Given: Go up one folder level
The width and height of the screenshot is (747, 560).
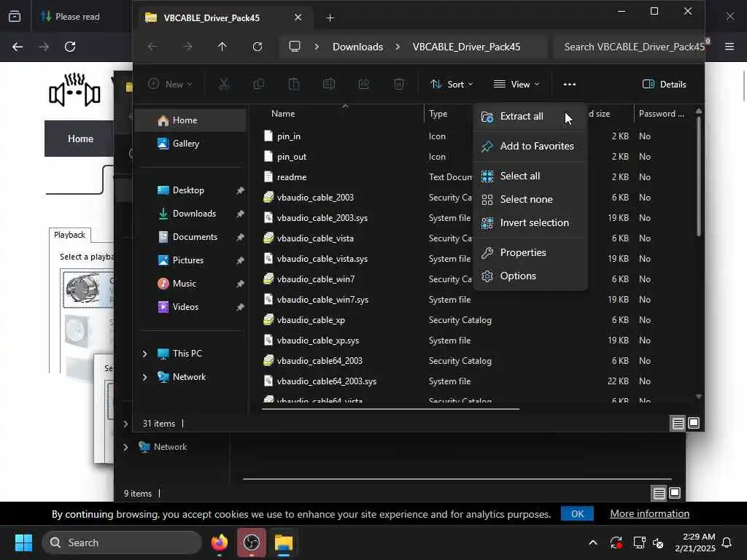Looking at the screenshot, I should coord(222,47).
